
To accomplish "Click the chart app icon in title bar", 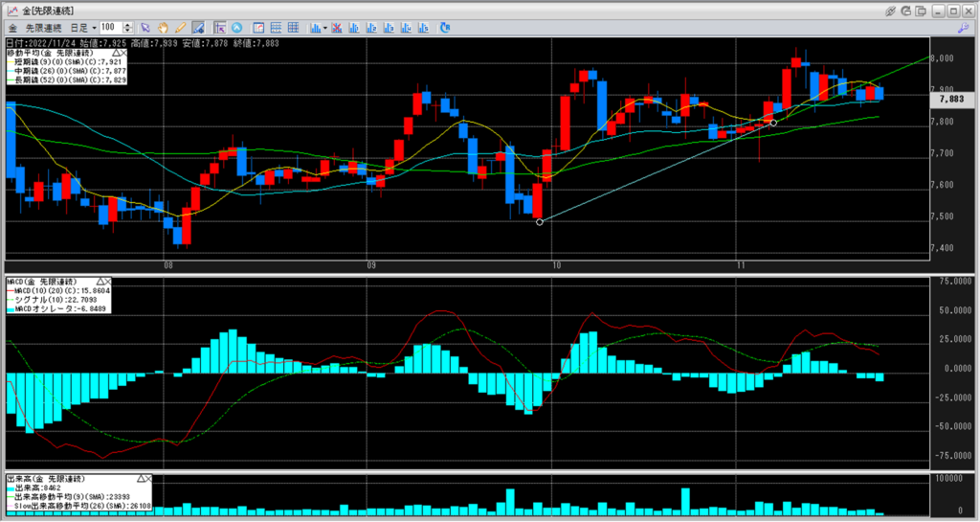I will pyautogui.click(x=12, y=11).
